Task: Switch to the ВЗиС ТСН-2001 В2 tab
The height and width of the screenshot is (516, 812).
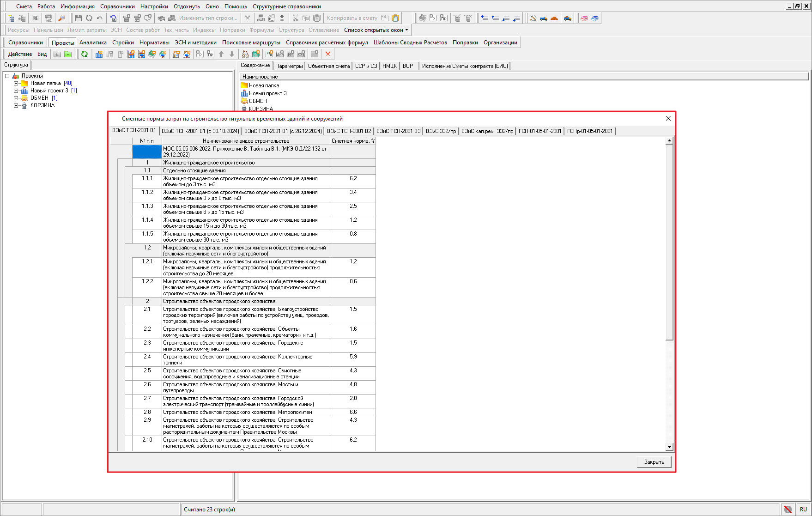Action: 349,131
